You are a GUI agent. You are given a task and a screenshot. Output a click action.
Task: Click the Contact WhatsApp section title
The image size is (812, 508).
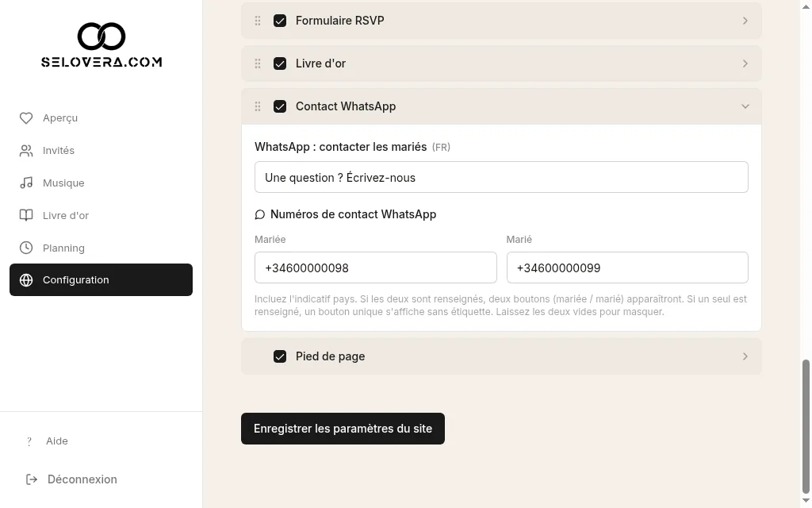click(x=346, y=106)
